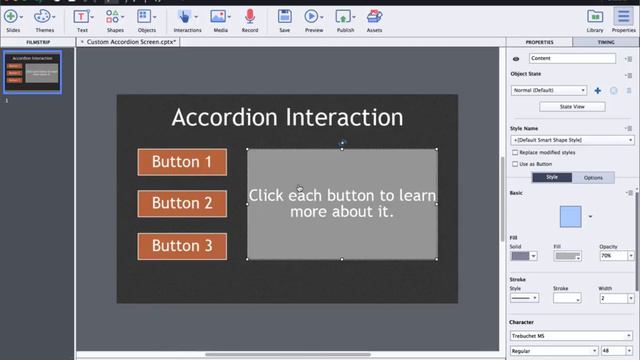The image size is (640, 360).
Task: Switch to the Properties tab
Action: click(x=539, y=42)
